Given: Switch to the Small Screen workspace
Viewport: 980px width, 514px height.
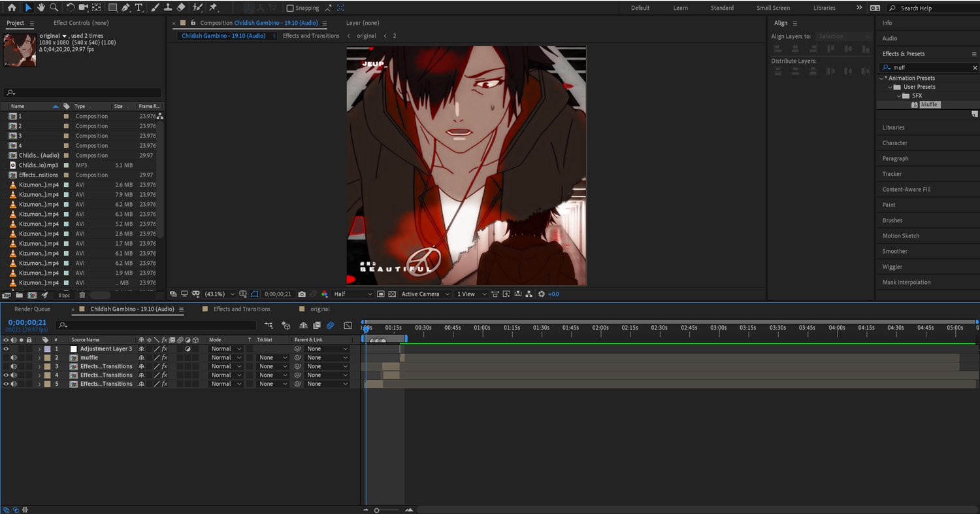Looking at the screenshot, I should [x=773, y=8].
